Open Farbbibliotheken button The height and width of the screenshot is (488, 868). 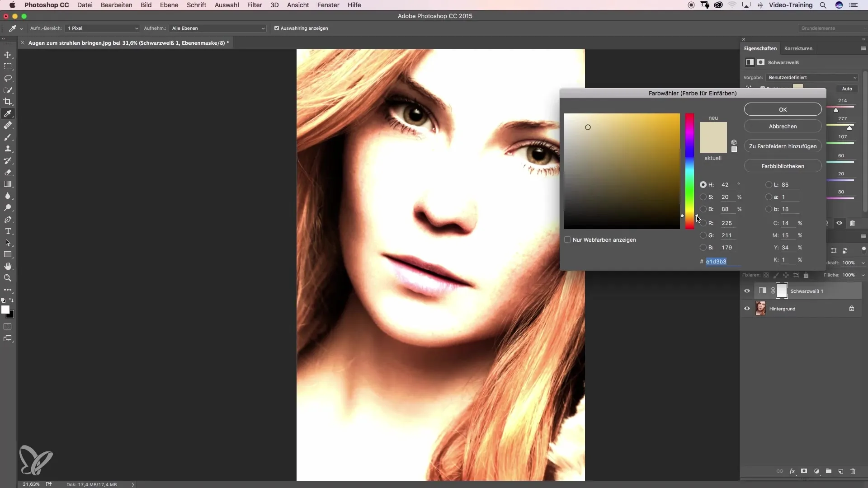pyautogui.click(x=783, y=166)
